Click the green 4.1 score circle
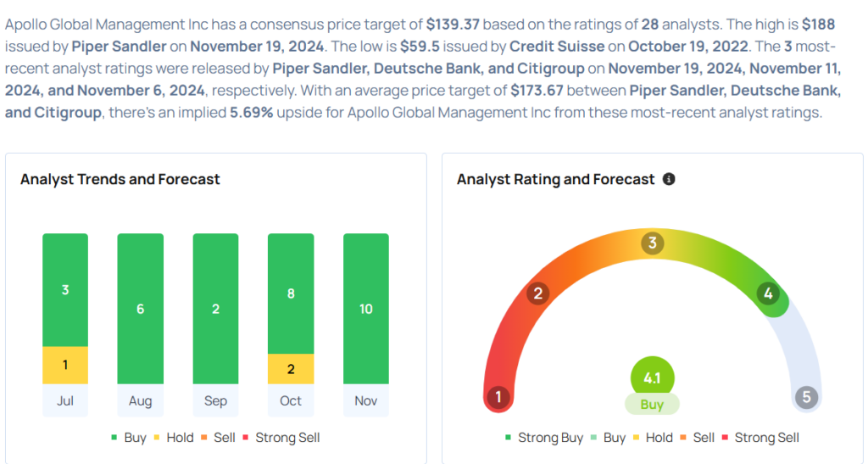868x464 pixels. click(652, 377)
